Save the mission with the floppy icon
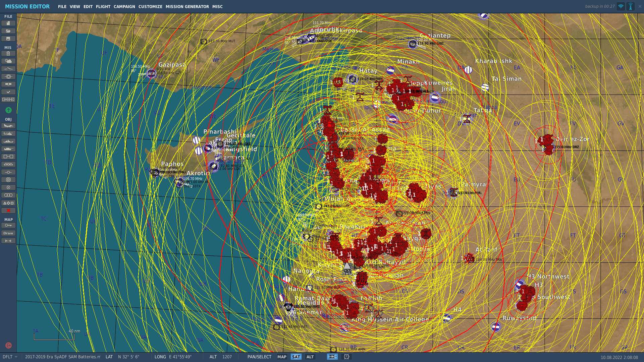 coord(8,39)
